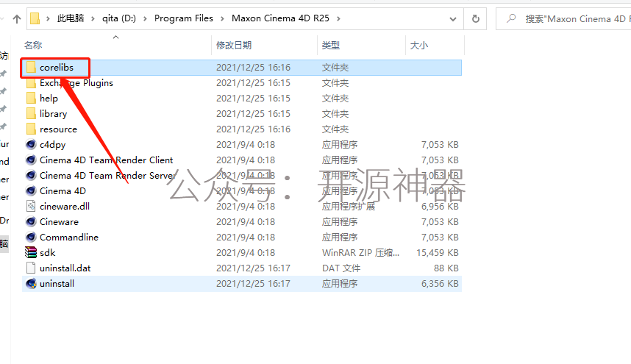Click the 6,356 KB size cell
The height and width of the screenshot is (364, 631).
pyautogui.click(x=440, y=284)
